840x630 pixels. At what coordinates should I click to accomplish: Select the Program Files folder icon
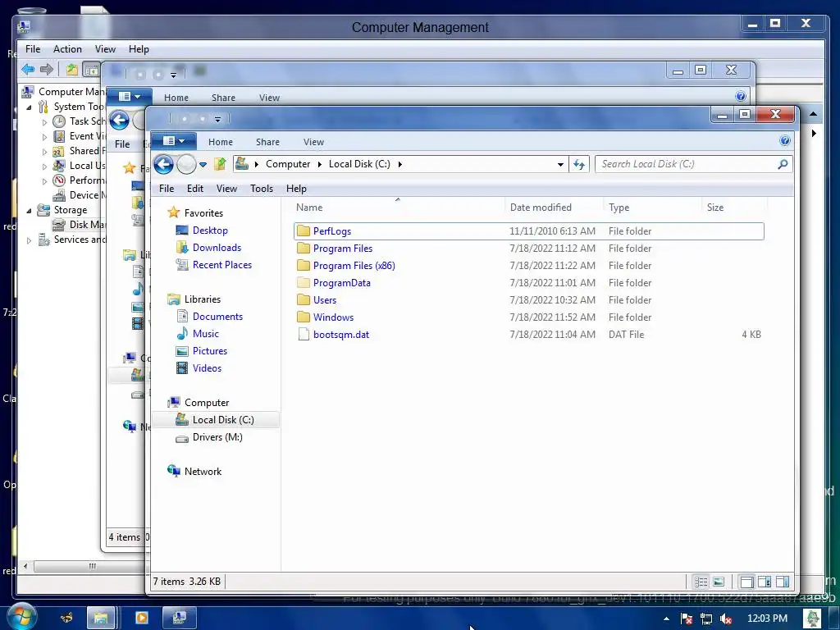[x=304, y=248]
